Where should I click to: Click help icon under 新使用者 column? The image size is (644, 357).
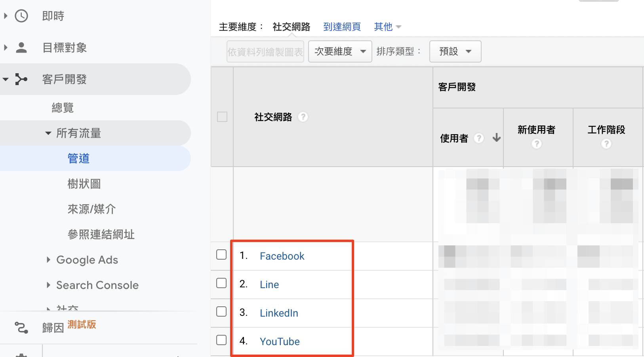click(x=537, y=144)
